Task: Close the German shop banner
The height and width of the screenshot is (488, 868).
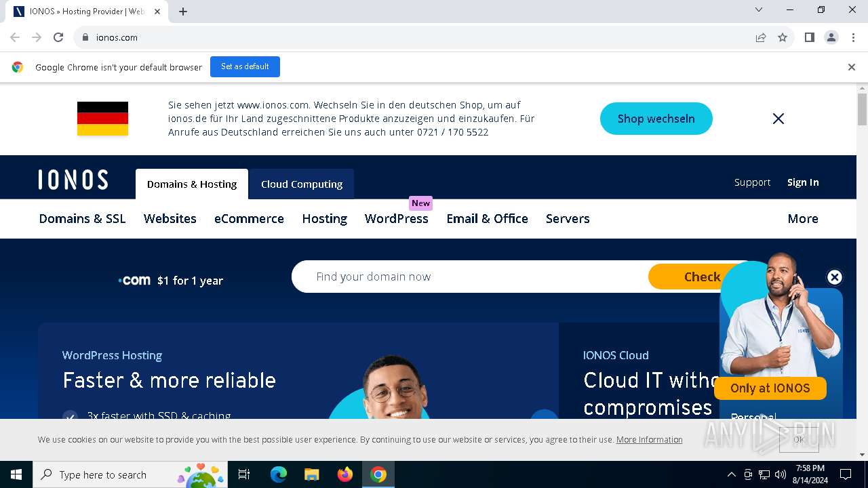Action: coord(778,119)
